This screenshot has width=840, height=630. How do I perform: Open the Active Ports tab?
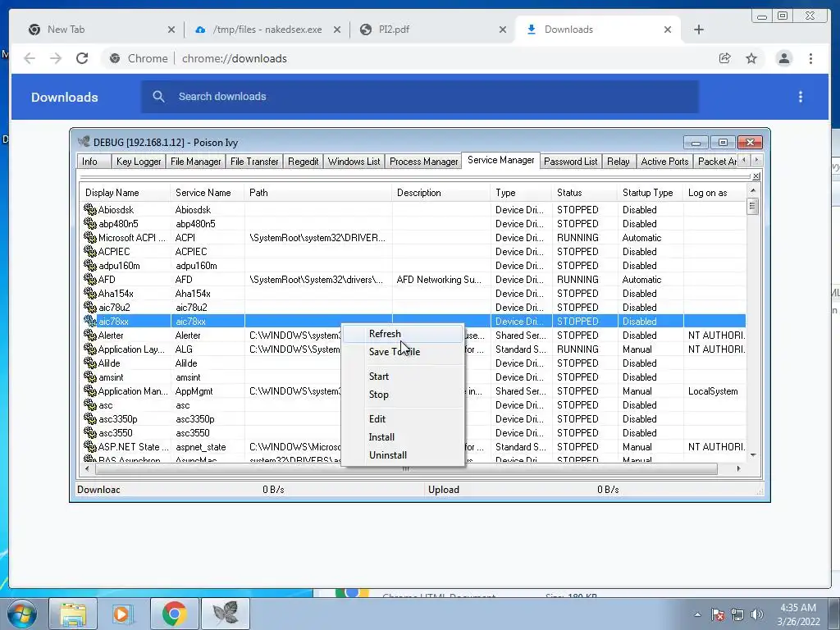click(x=664, y=162)
